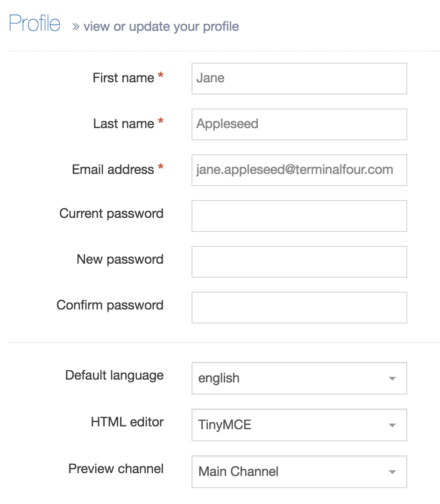Click the Preview channel label text
The width and height of the screenshot is (440, 504).
116,469
